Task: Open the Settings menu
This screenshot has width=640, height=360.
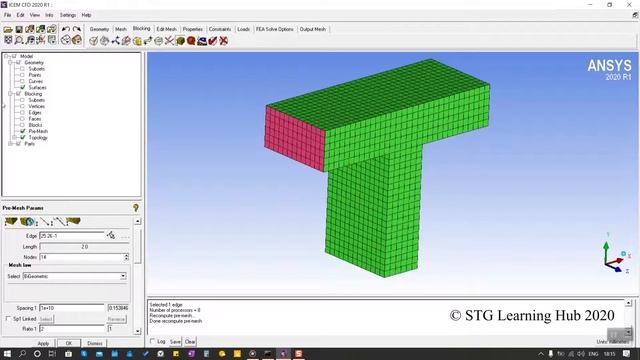Action: [68, 15]
